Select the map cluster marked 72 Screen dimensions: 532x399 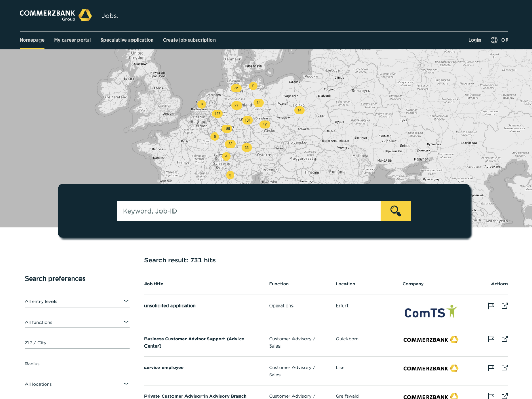coord(235,88)
